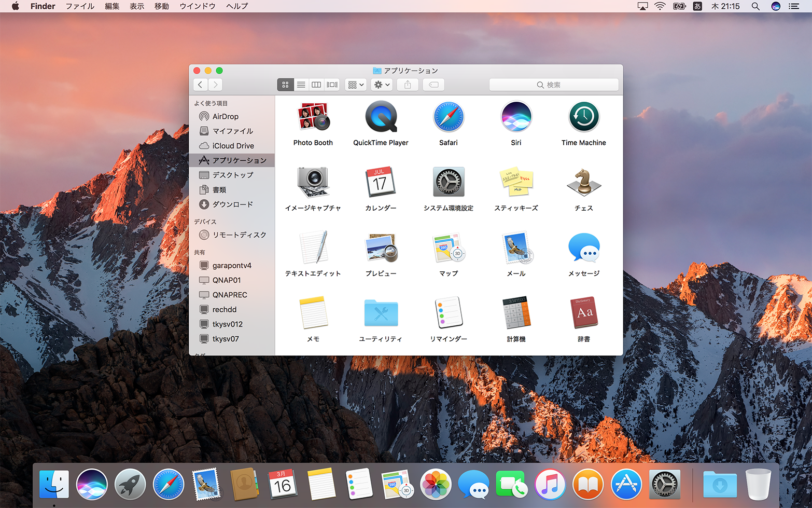Open App Store from the Dock
The width and height of the screenshot is (812, 508).
tap(626, 485)
